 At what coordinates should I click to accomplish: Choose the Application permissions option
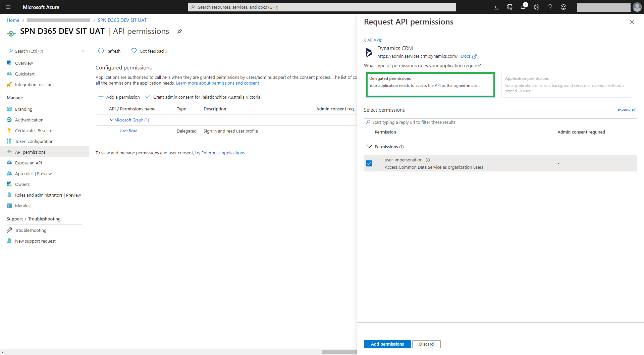click(566, 85)
